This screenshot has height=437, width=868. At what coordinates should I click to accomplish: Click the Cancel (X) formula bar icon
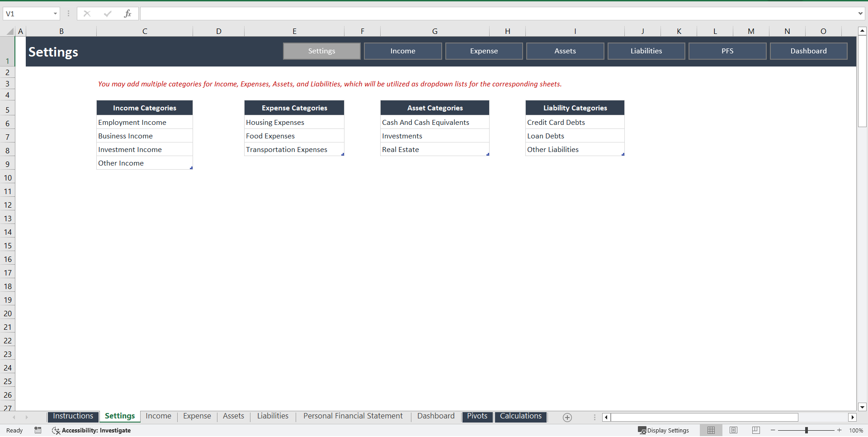(x=87, y=14)
